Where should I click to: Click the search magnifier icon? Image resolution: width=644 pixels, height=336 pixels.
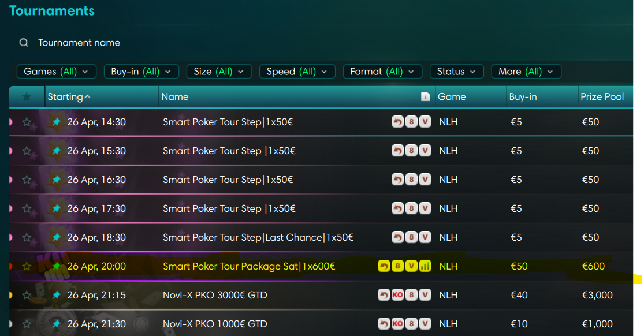pyautogui.click(x=24, y=43)
